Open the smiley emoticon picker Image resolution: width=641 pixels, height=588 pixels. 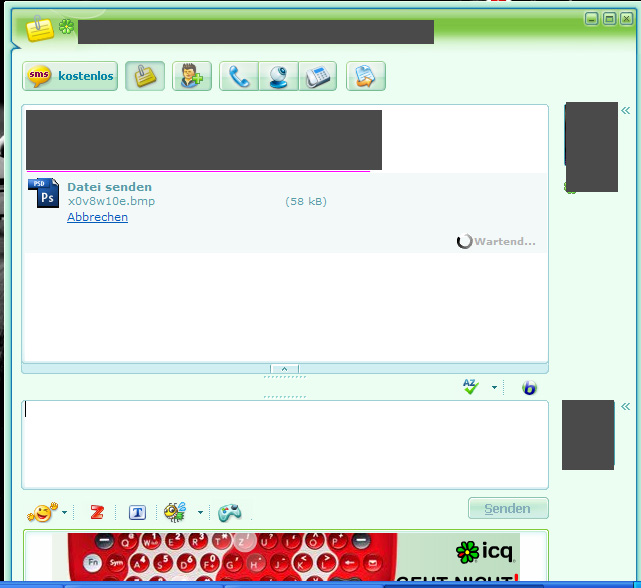42,512
